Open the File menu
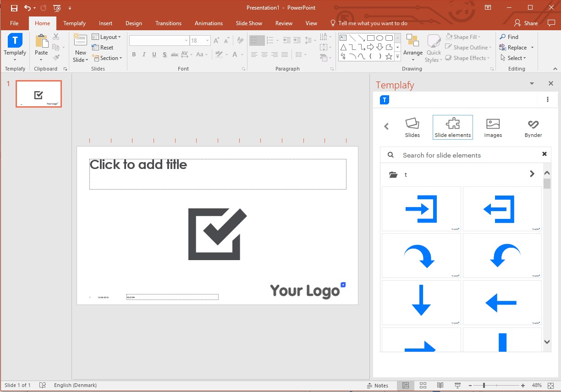Viewport: 561px width, 392px height. (14, 23)
